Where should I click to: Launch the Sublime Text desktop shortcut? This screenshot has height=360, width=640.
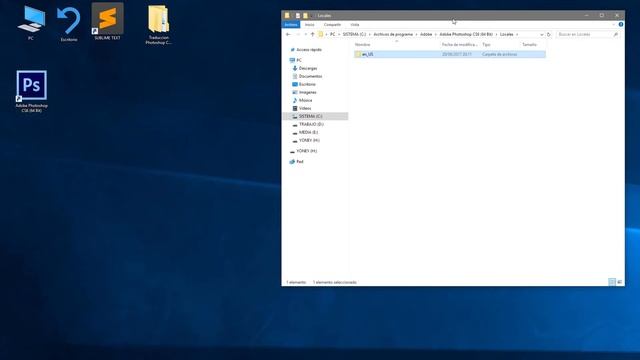(107, 22)
